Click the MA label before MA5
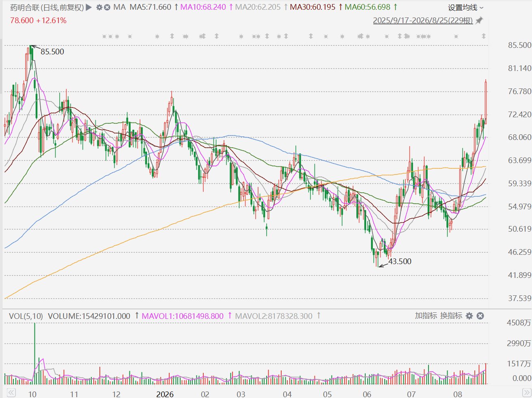532x398 pixels. (119, 7)
